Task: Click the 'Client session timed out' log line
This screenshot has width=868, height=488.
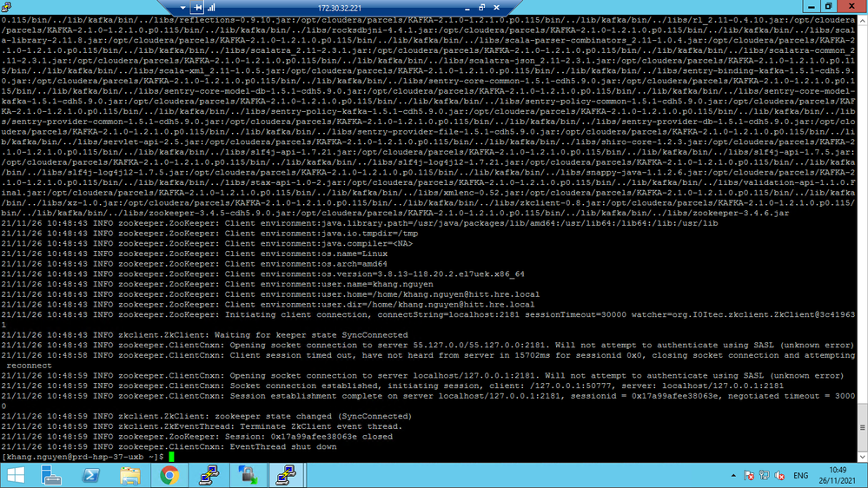Action: [x=427, y=360]
